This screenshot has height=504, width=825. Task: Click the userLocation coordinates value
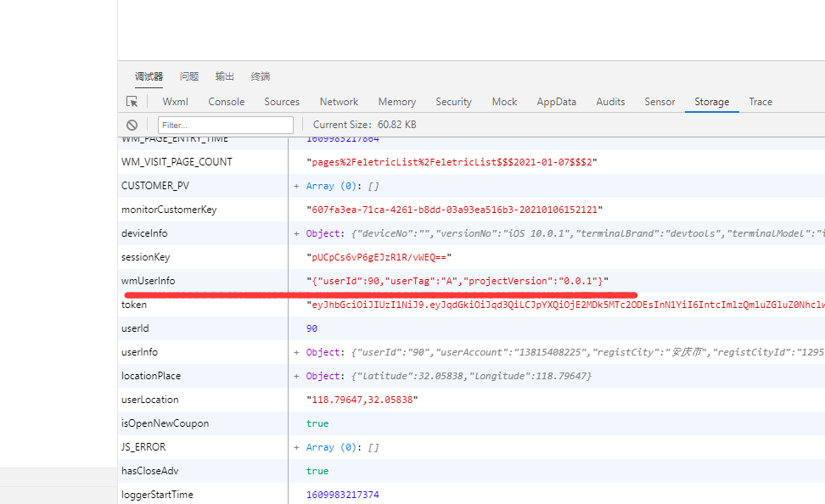click(x=362, y=400)
